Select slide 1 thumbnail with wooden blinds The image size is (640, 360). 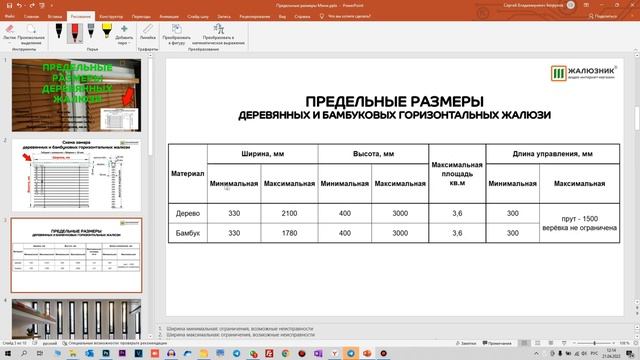point(76,95)
